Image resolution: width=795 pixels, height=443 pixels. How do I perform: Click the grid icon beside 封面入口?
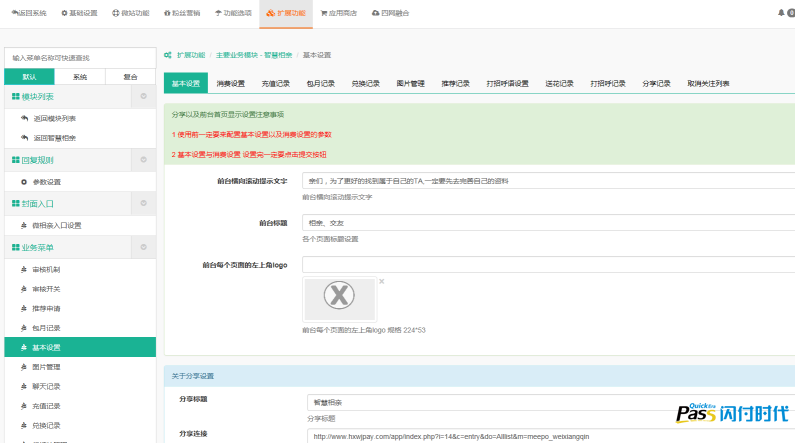click(x=16, y=203)
